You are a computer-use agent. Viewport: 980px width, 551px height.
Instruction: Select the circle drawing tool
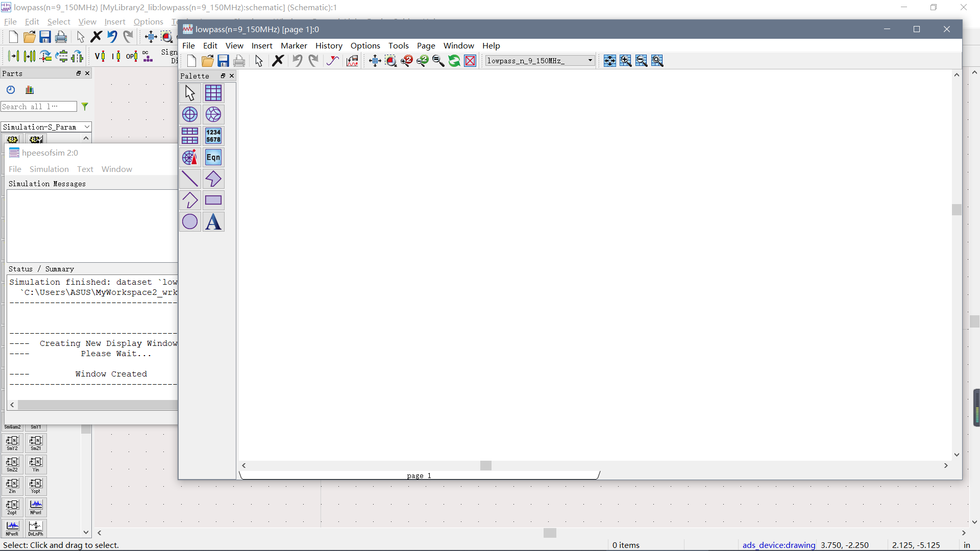(x=190, y=221)
